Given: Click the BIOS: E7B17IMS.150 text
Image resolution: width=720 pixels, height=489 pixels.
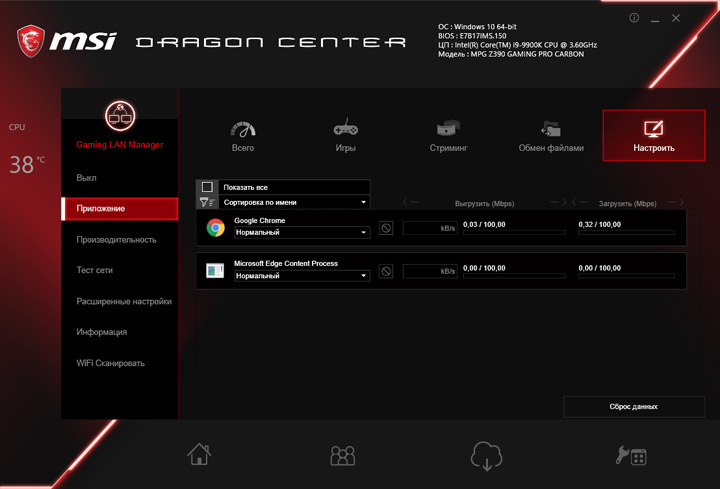Looking at the screenshot, I should point(472,36).
